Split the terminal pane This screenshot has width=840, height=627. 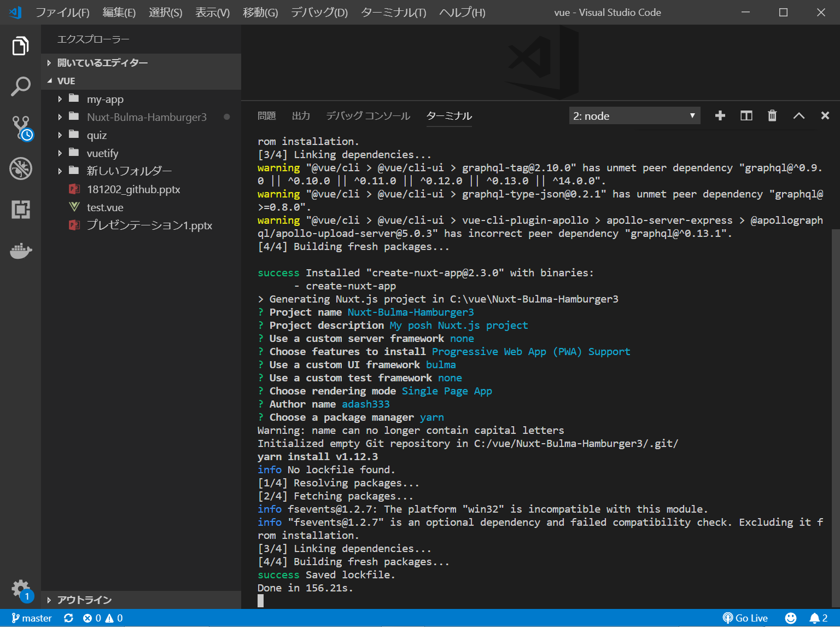coord(746,116)
